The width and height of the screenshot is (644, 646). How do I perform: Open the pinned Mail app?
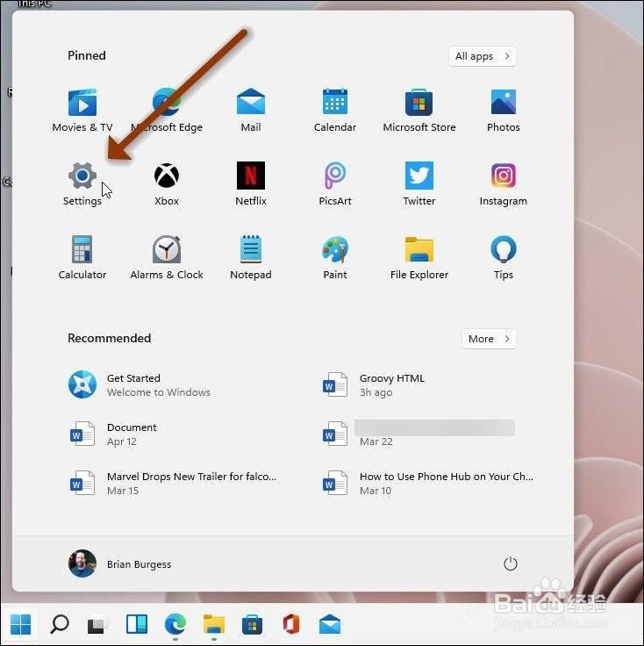251,110
